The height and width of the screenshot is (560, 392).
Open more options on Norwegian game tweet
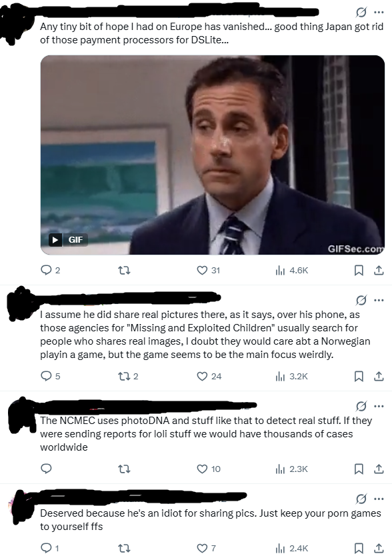(379, 300)
